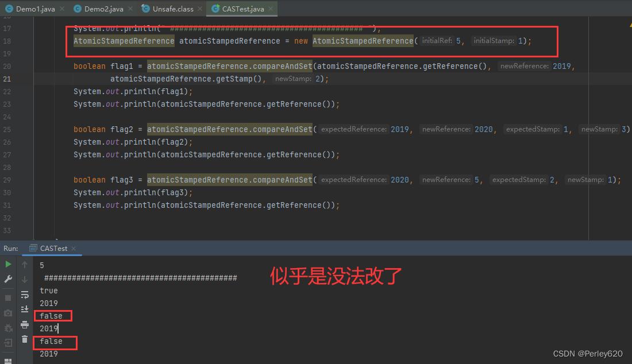The image size is (632, 364).
Task: Click the 'System.out.println(flag1);' statement
Action: (x=133, y=91)
